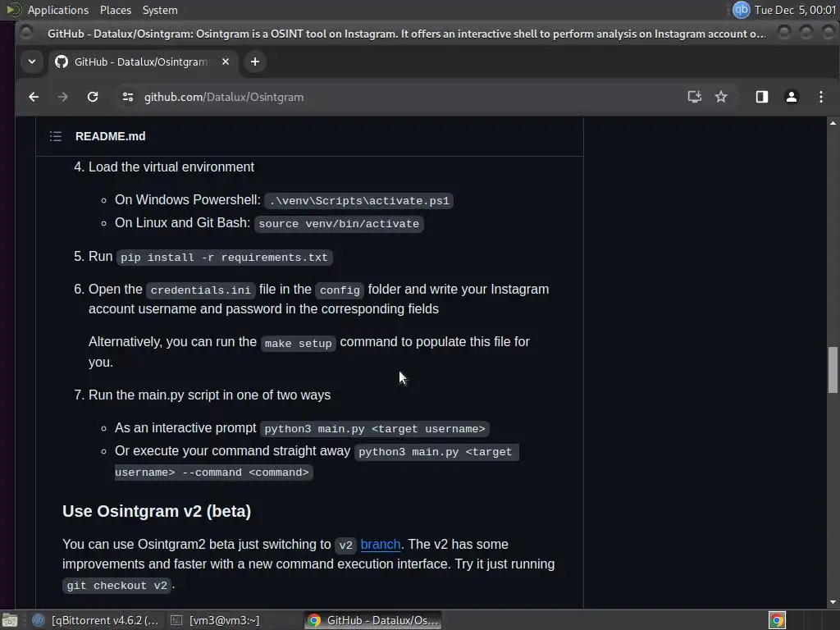The image size is (840, 630).
Task: Toggle the browser side panel
Action: coord(762,97)
